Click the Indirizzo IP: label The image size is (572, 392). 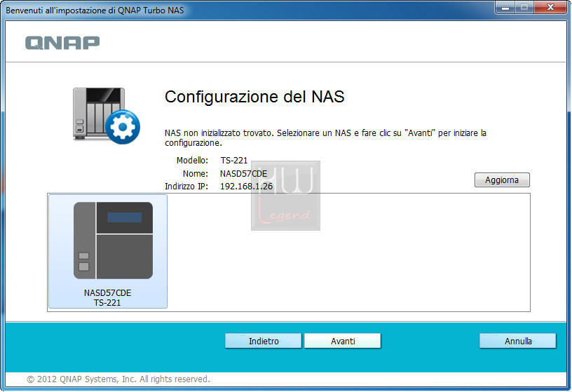point(186,186)
